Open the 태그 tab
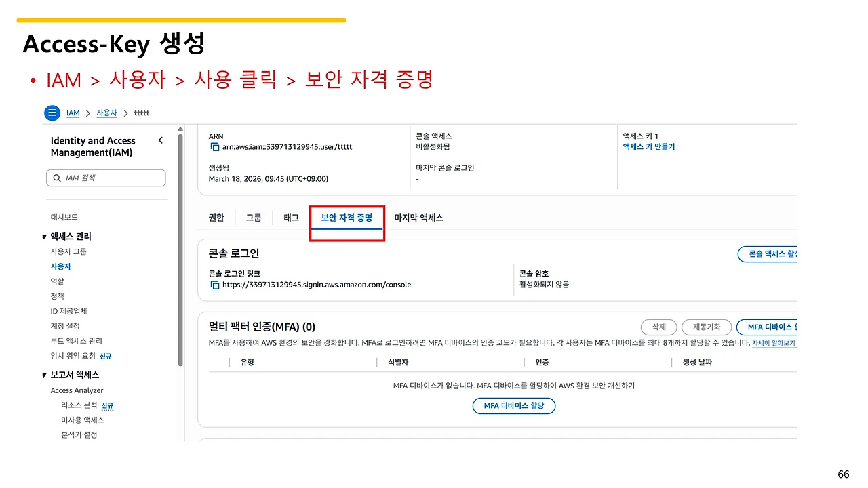Screen dimensions: 868x488 tap(291, 218)
